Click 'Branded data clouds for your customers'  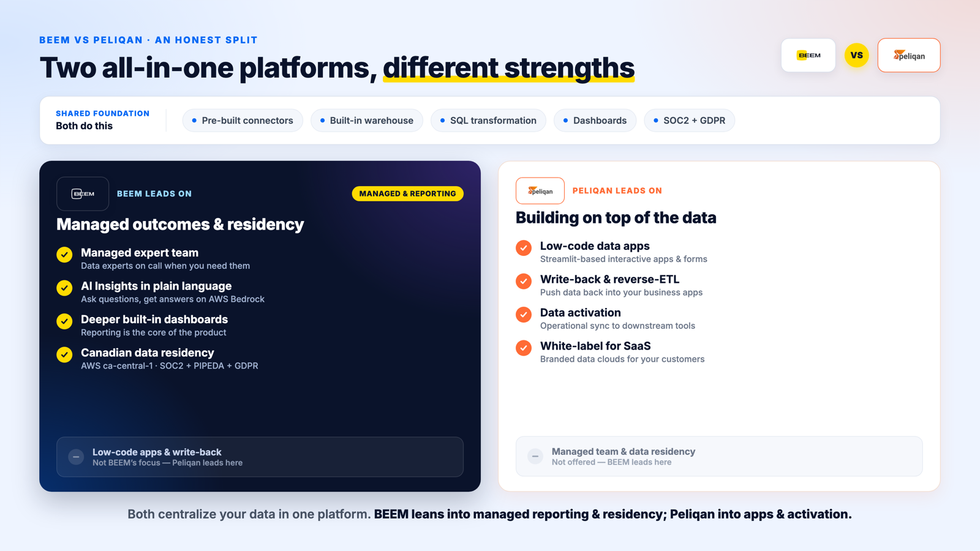click(x=622, y=359)
